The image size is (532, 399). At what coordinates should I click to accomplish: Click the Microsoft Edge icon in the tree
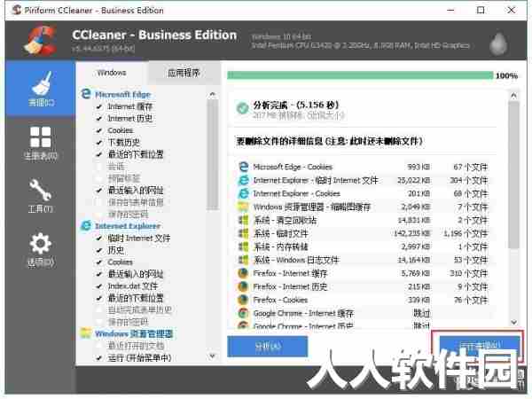86,94
